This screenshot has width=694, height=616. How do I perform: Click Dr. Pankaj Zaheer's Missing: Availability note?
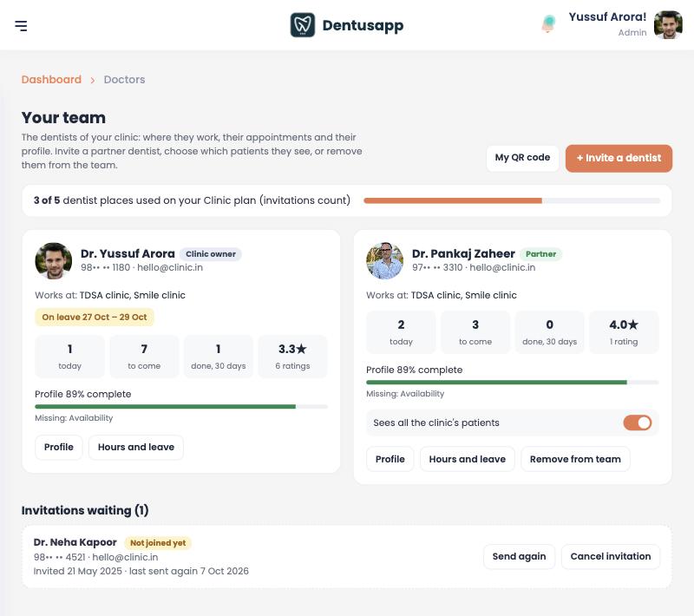pyautogui.click(x=405, y=394)
